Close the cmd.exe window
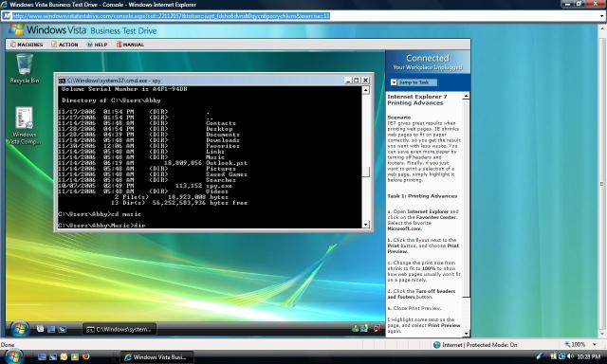Image resolution: width=607 pixels, height=364 pixels. [x=365, y=81]
